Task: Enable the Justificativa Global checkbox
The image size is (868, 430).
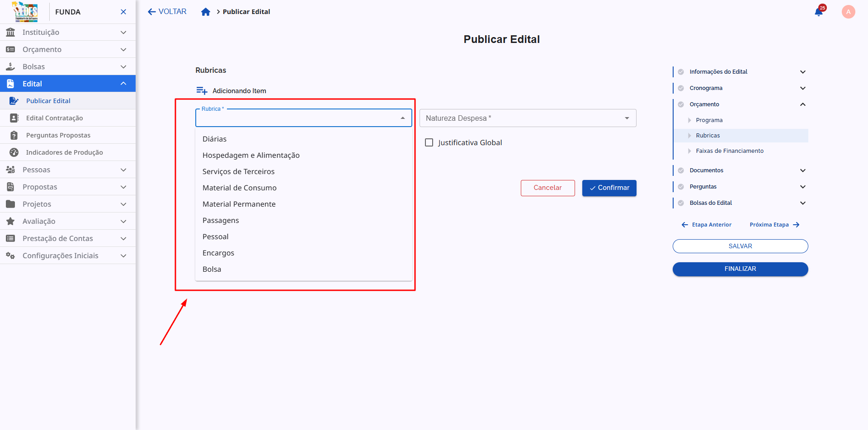Action: point(429,142)
